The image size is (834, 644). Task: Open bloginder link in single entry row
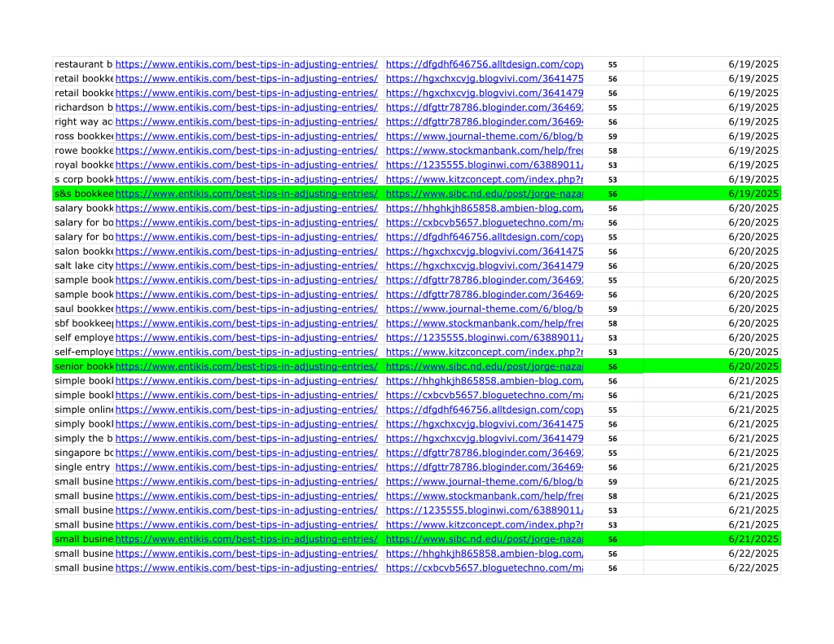coord(484,467)
